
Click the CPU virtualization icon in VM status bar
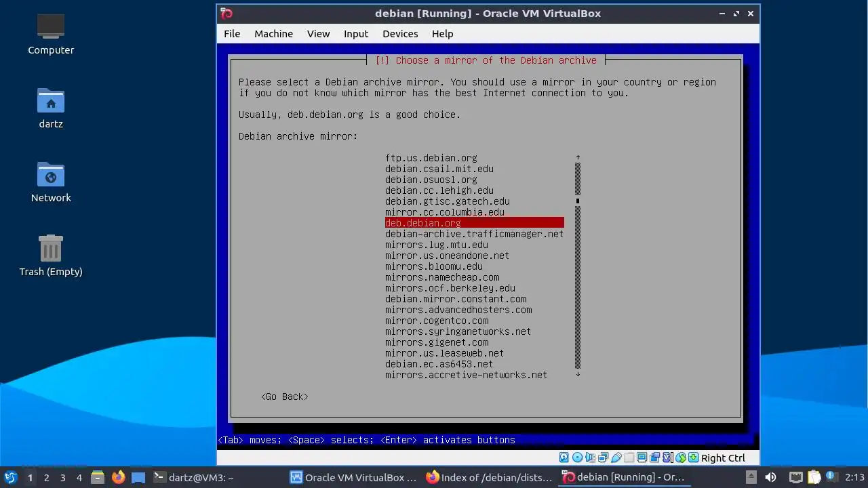tap(667, 458)
